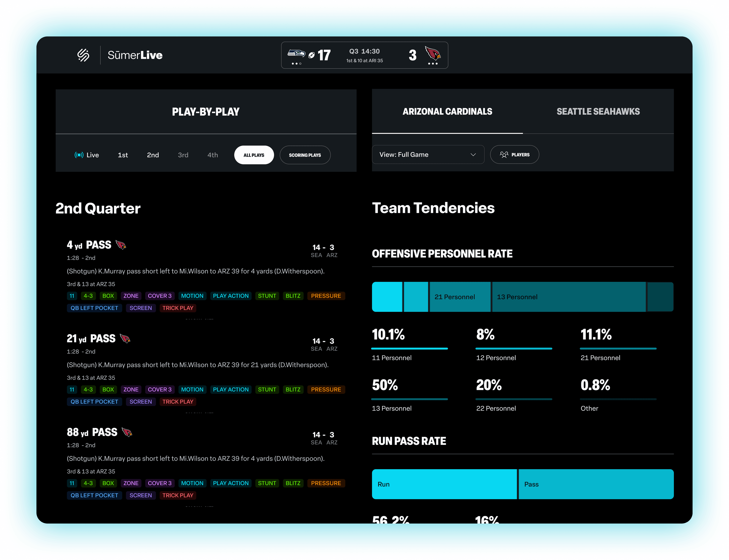Click the Live broadcast signal icon

point(79,155)
